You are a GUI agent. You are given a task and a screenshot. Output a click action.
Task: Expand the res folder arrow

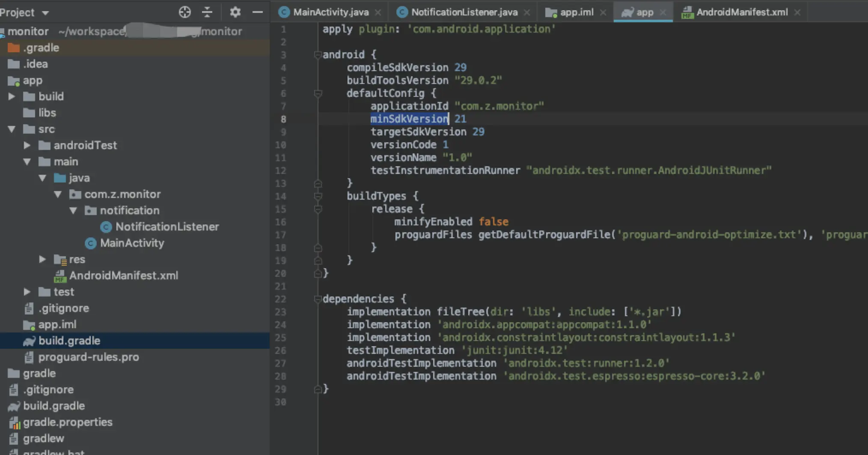(42, 259)
